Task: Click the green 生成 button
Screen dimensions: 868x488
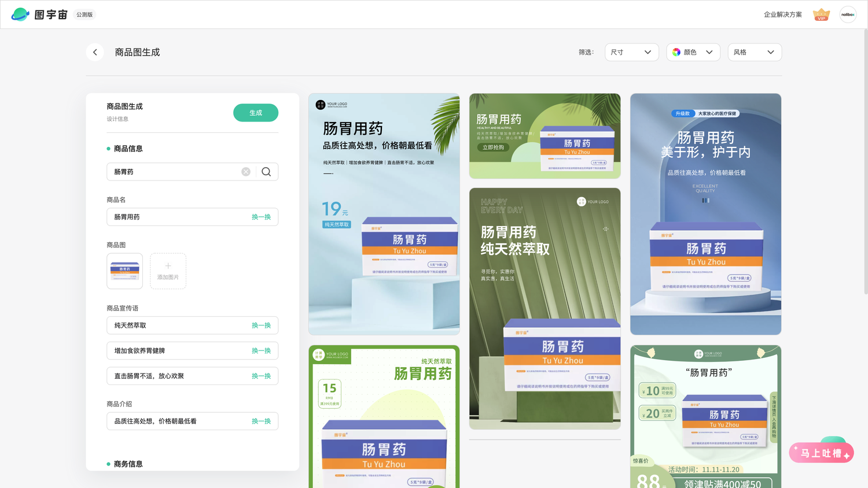Action: (x=256, y=113)
